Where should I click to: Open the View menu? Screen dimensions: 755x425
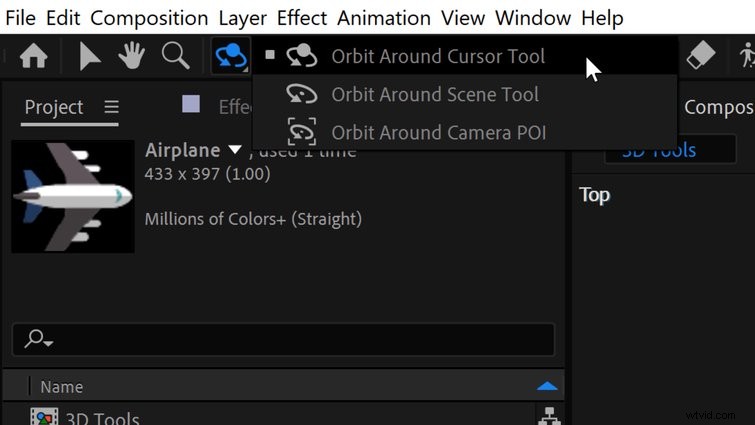[x=463, y=18]
